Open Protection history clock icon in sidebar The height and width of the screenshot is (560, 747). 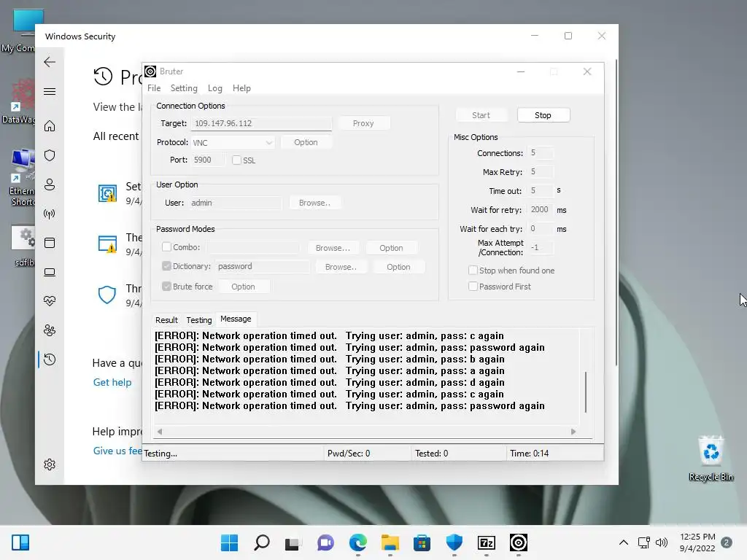[x=50, y=359]
